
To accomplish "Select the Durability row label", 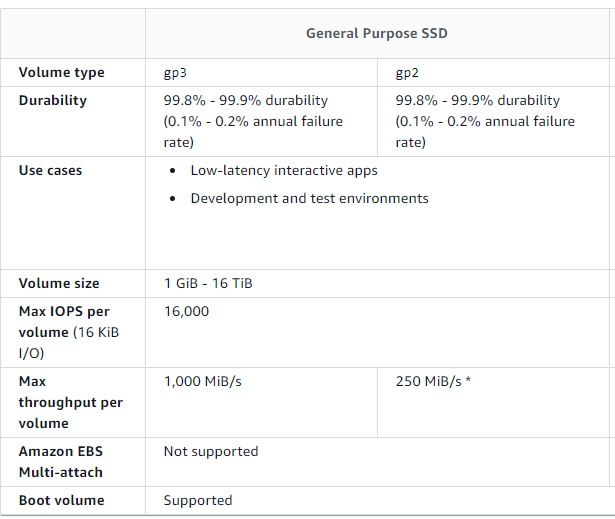I will click(x=52, y=100).
